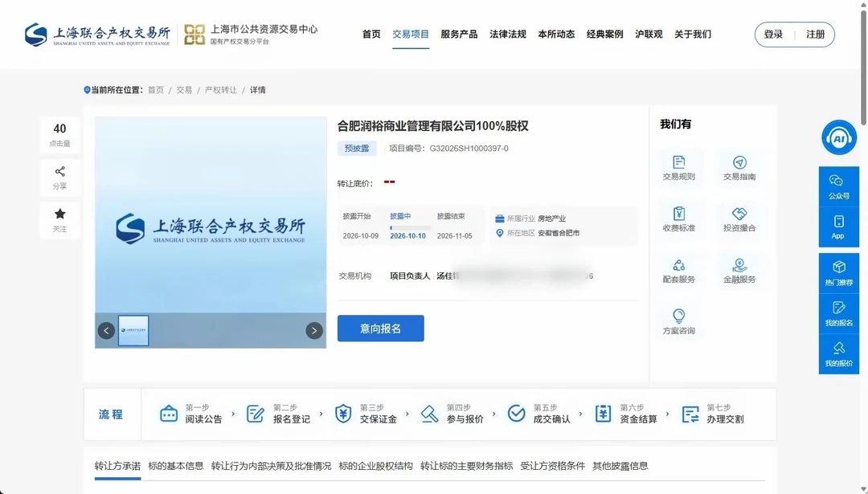Click the 房地产业 industry value
Image resolution: width=868 pixels, height=494 pixels.
click(x=552, y=218)
